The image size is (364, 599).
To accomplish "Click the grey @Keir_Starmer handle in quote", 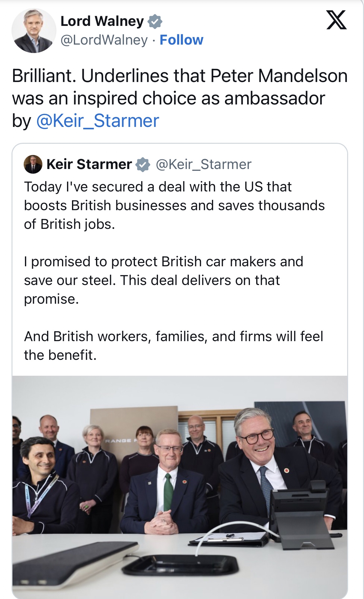I will [x=204, y=164].
